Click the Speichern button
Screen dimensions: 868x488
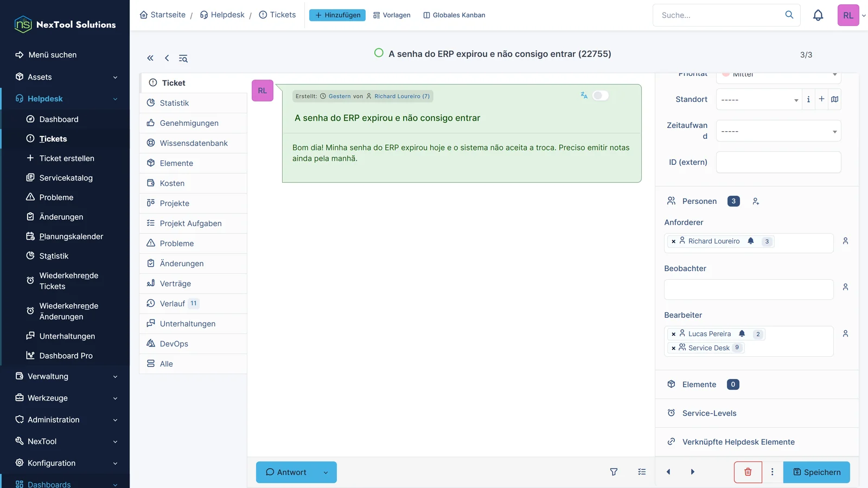(x=816, y=472)
